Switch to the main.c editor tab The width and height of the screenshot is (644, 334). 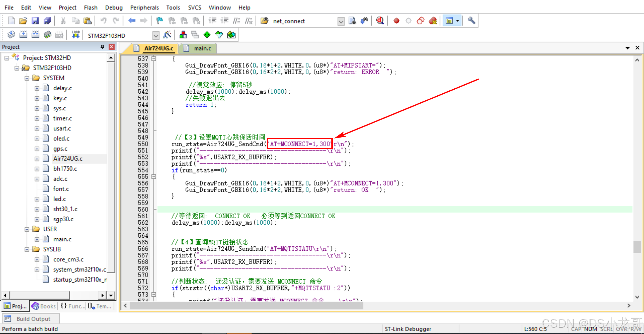click(199, 48)
